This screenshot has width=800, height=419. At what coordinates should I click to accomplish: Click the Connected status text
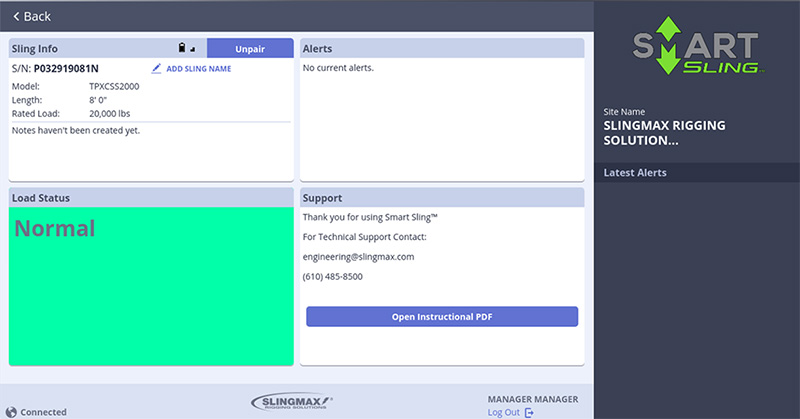43,412
